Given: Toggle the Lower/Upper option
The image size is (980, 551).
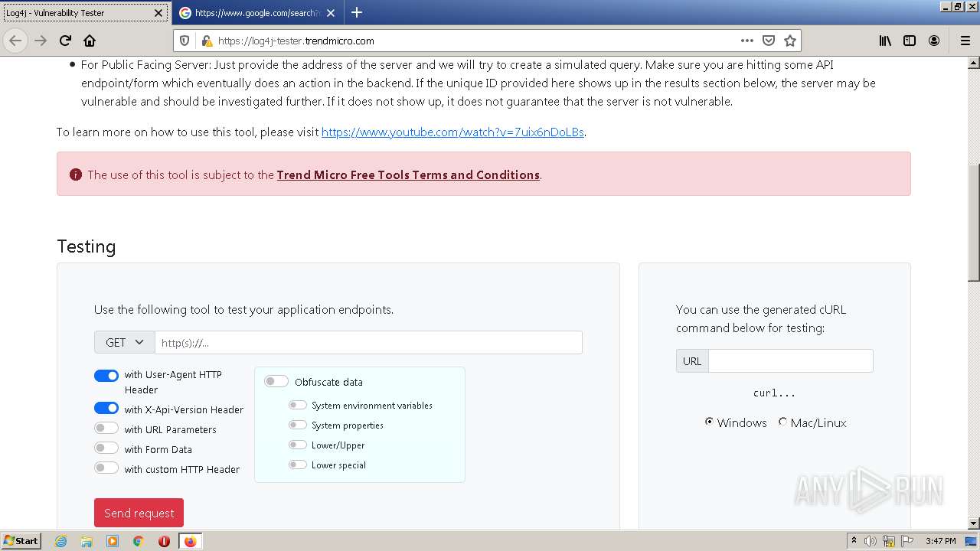Looking at the screenshot, I should click(x=298, y=445).
